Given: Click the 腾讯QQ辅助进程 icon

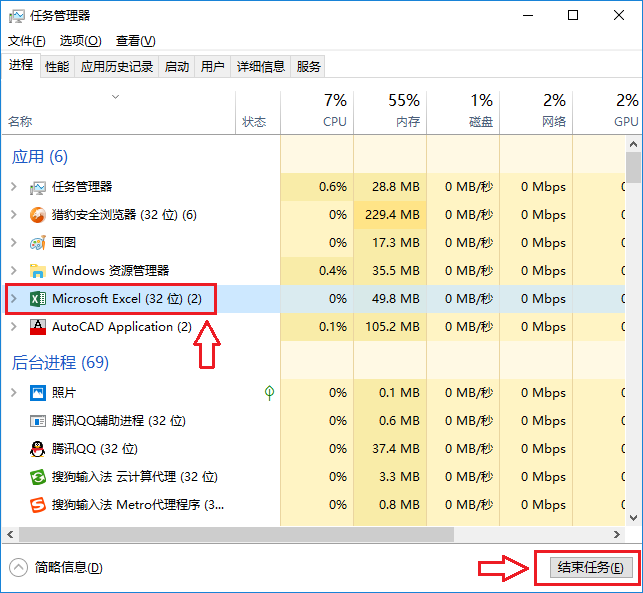Looking at the screenshot, I should pos(38,421).
